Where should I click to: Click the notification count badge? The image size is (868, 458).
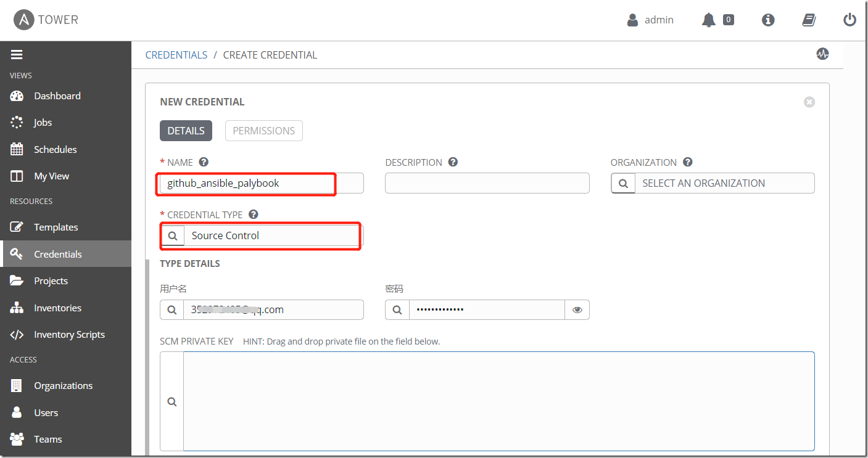pyautogui.click(x=728, y=20)
